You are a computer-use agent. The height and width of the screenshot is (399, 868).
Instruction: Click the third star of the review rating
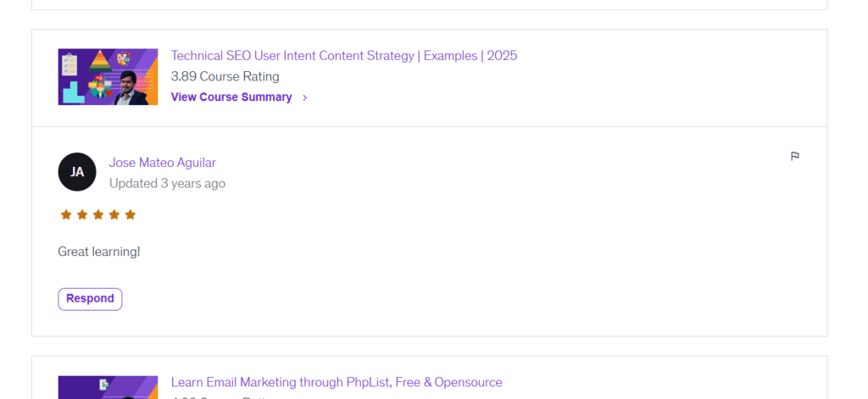pos(98,215)
